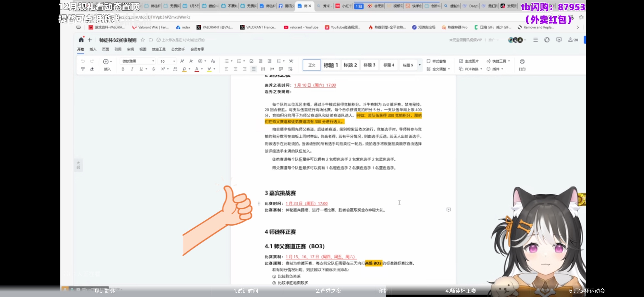This screenshot has width=644, height=297.
Task: Open presentation mode icon
Action: 559,40
